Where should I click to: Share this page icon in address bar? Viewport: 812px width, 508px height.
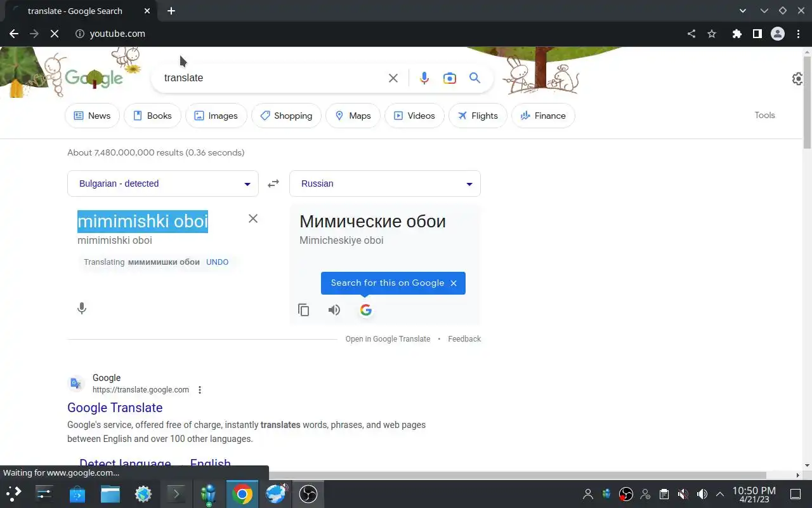click(x=691, y=34)
